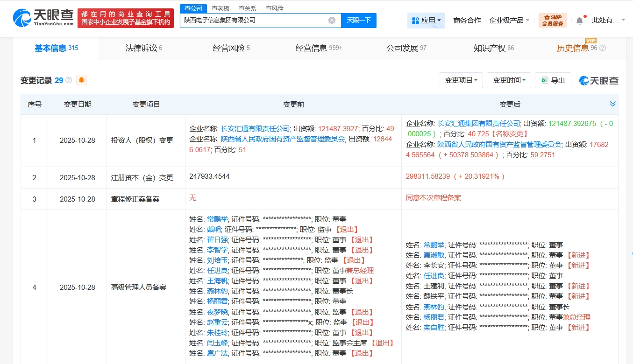Open the 变更时间 filter dropdown
Viewport: 633px width, 364px height.
[509, 80]
